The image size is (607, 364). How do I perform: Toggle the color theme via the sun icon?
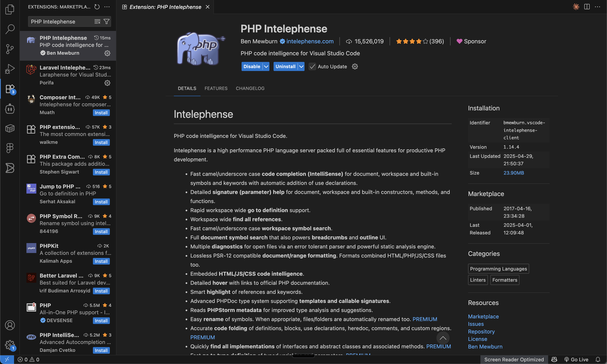coord(576,7)
